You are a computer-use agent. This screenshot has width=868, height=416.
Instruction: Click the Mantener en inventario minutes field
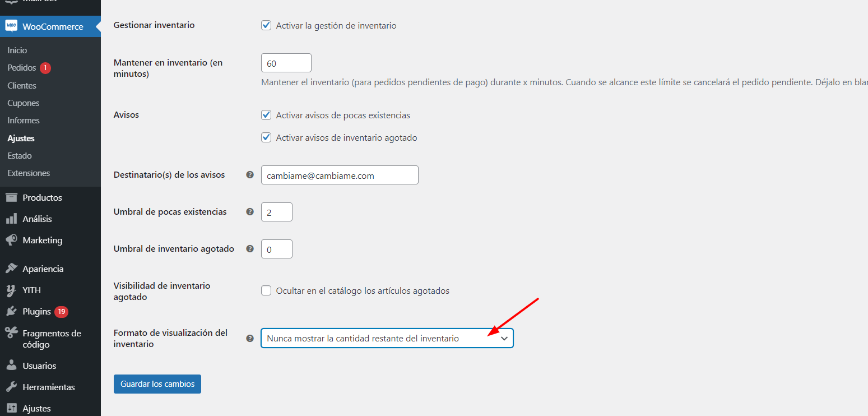click(x=286, y=63)
